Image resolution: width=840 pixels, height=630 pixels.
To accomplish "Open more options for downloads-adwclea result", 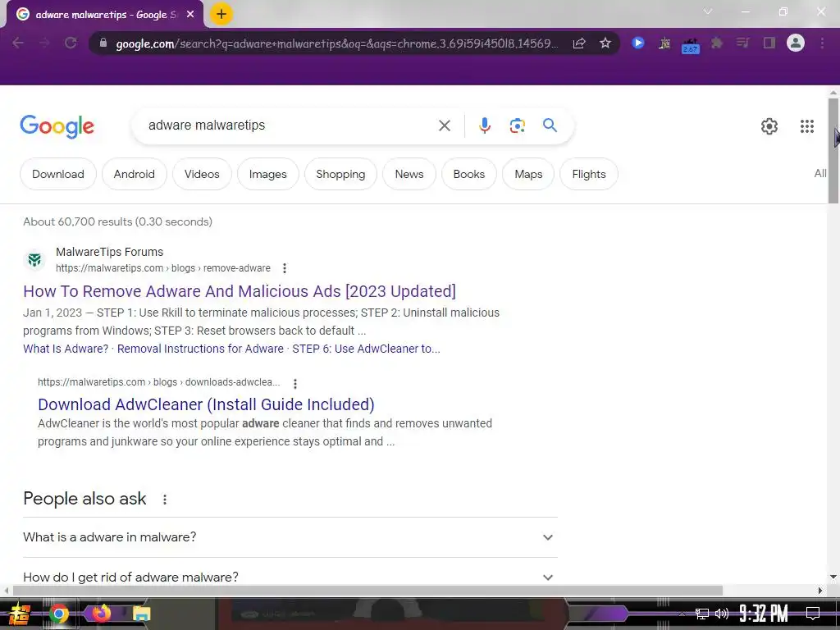I will click(x=294, y=383).
